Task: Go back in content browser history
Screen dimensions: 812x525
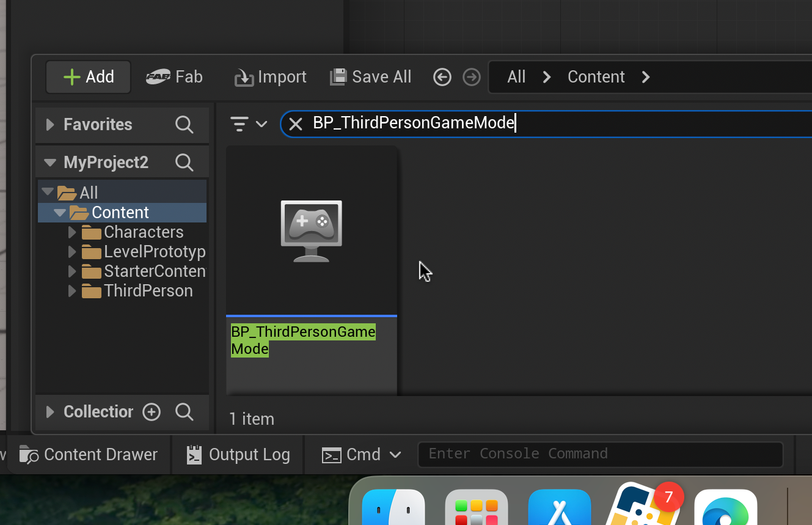Action: click(x=442, y=77)
